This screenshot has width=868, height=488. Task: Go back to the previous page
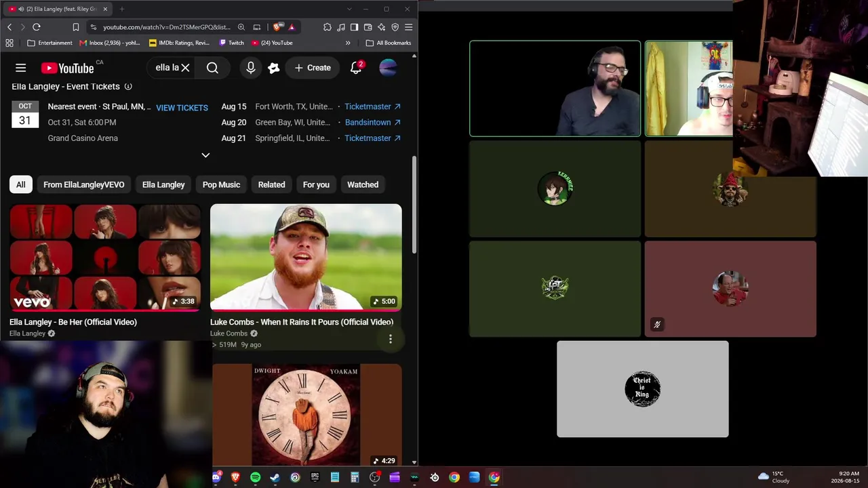click(9, 27)
